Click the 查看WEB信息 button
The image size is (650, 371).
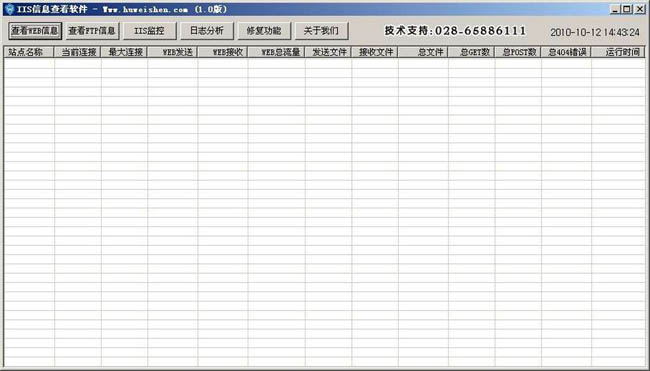pos(35,31)
